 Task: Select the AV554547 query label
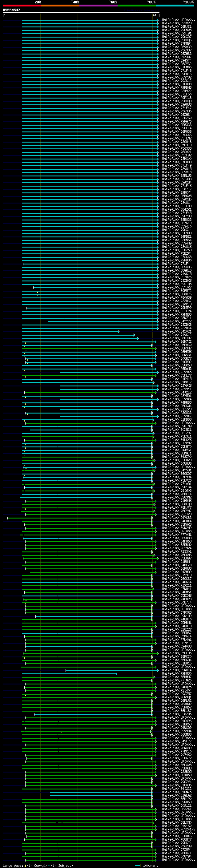click(11, 10)
